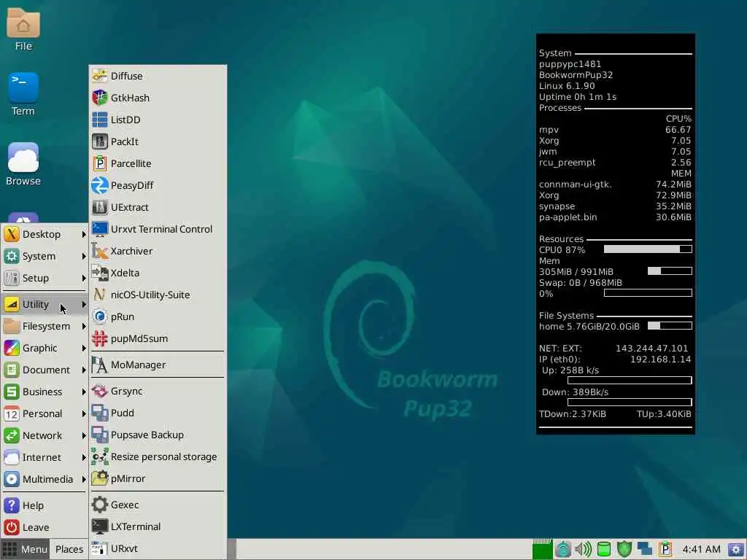
Task: Launch pupMd5sum checksum tool
Action: pos(158,338)
